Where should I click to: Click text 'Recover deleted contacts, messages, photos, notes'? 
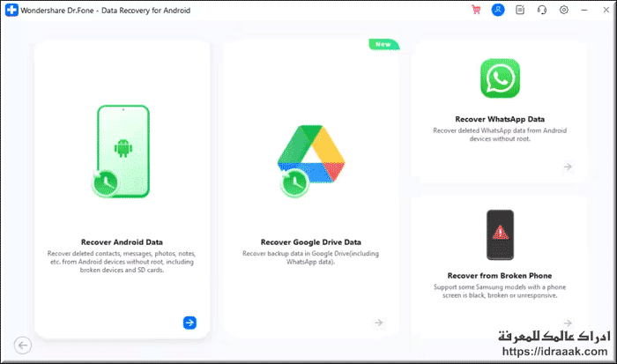pyautogui.click(x=122, y=254)
